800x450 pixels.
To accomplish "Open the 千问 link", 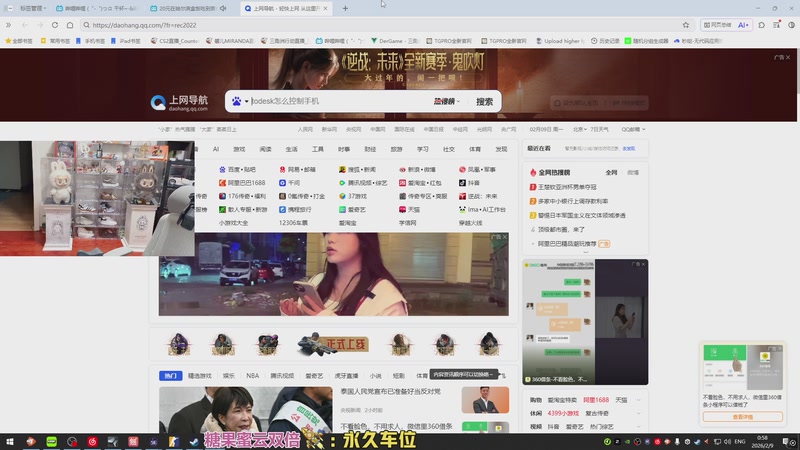I will click(289, 183).
